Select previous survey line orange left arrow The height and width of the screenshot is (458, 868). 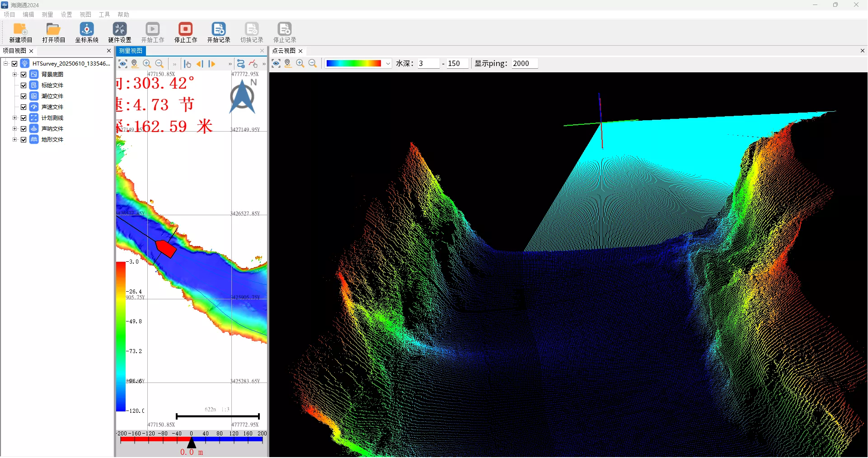tap(200, 64)
